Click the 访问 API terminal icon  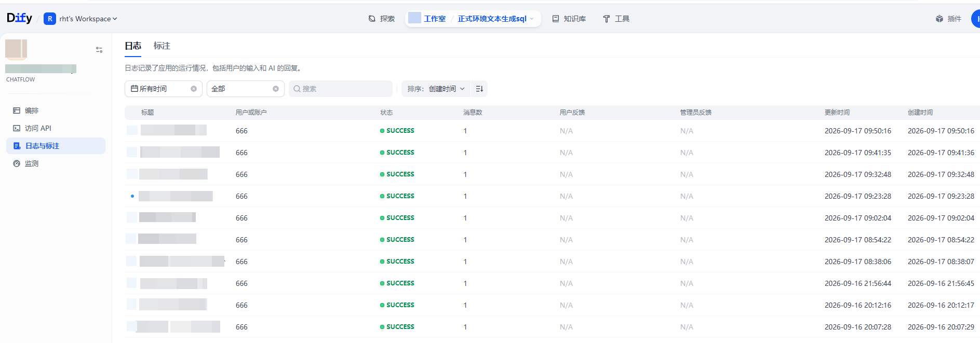coord(17,128)
